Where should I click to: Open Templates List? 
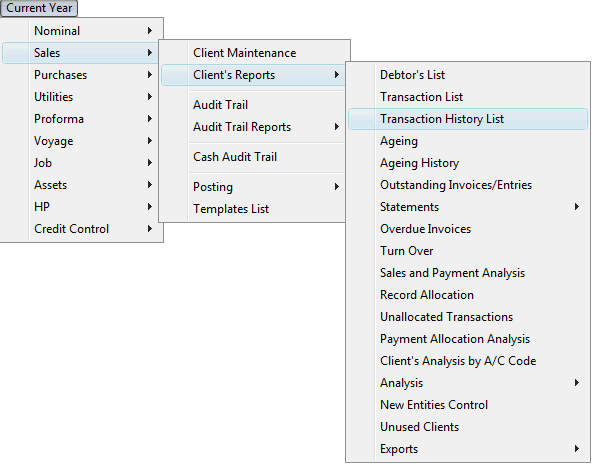tap(253, 209)
